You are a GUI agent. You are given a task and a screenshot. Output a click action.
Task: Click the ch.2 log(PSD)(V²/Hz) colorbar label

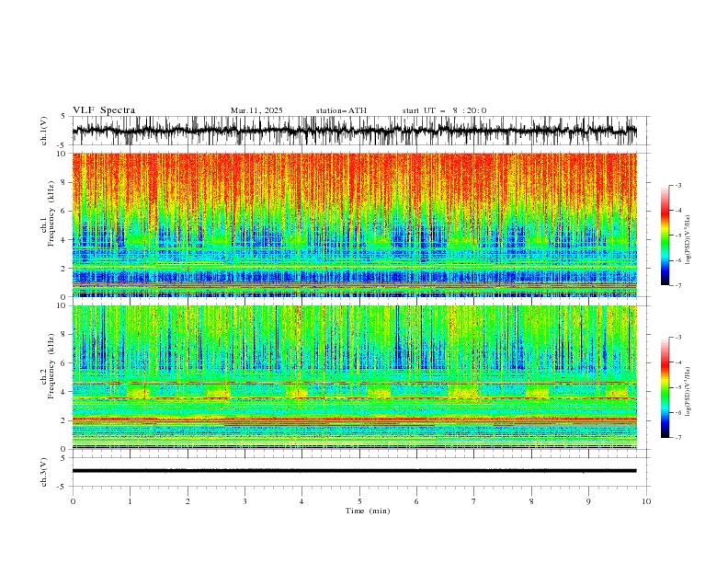pos(688,391)
